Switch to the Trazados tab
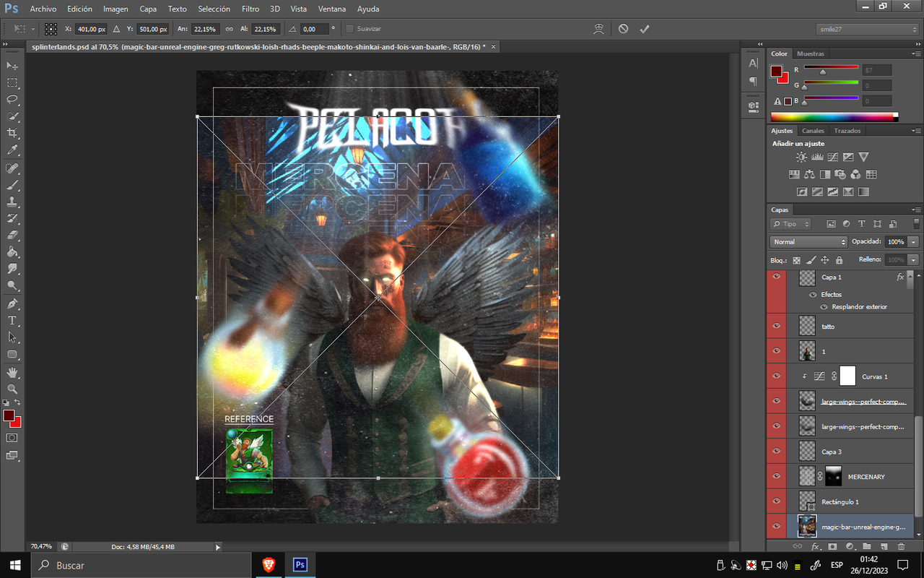The width and height of the screenshot is (924, 578). [847, 131]
